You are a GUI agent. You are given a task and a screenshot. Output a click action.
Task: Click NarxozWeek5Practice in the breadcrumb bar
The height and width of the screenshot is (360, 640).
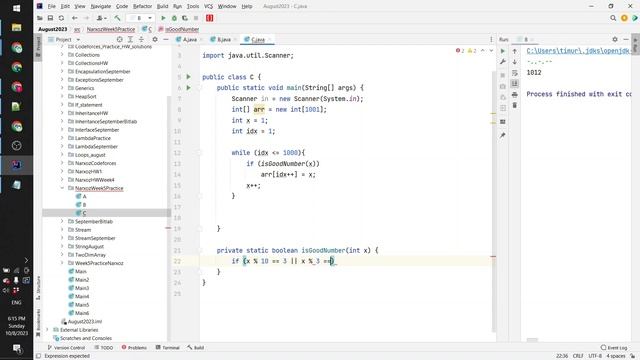111,29
